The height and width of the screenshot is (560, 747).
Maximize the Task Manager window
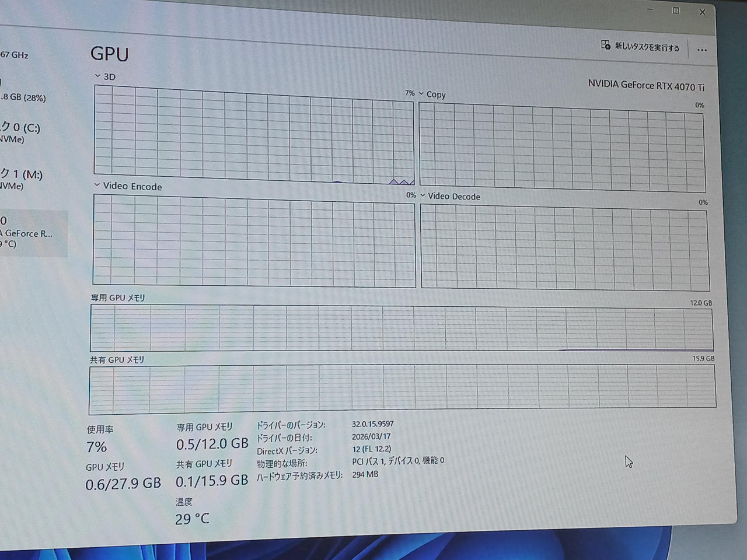pyautogui.click(x=676, y=10)
